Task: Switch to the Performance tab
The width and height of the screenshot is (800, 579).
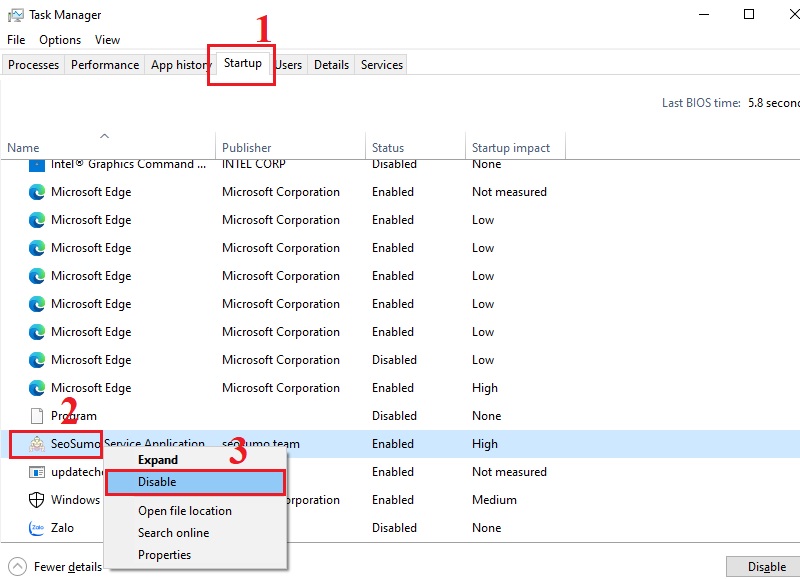Action: tap(105, 65)
